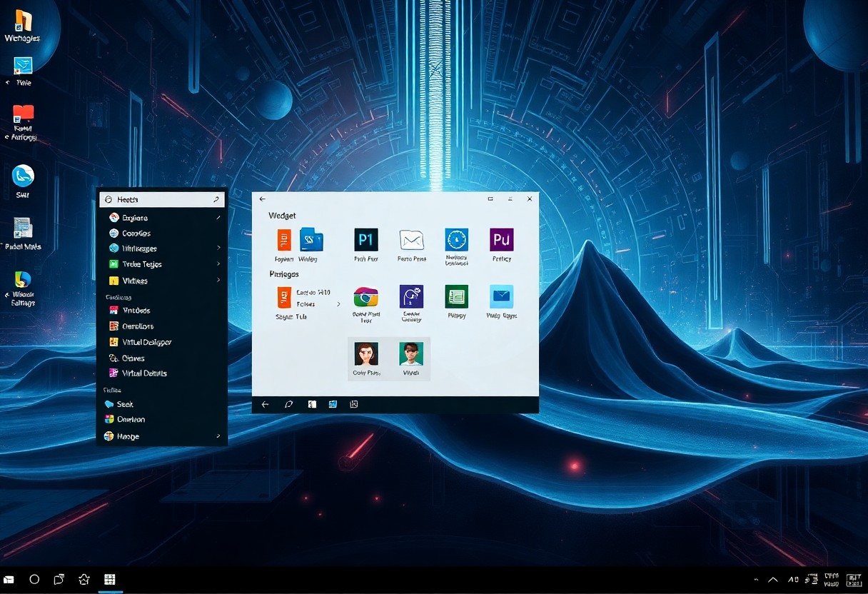
Task: Open the round blue seal desktop icon
Action: (x=23, y=176)
